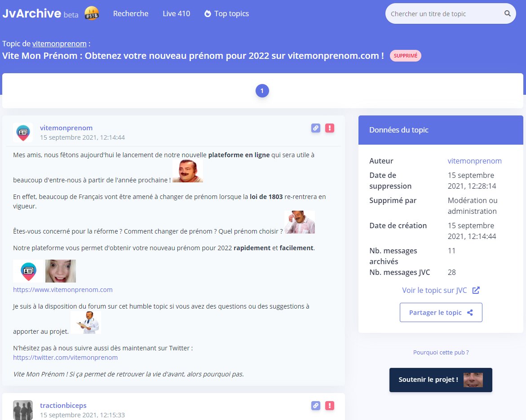Click tractionbiceps's avatar image
526x420 pixels.
(x=23, y=410)
